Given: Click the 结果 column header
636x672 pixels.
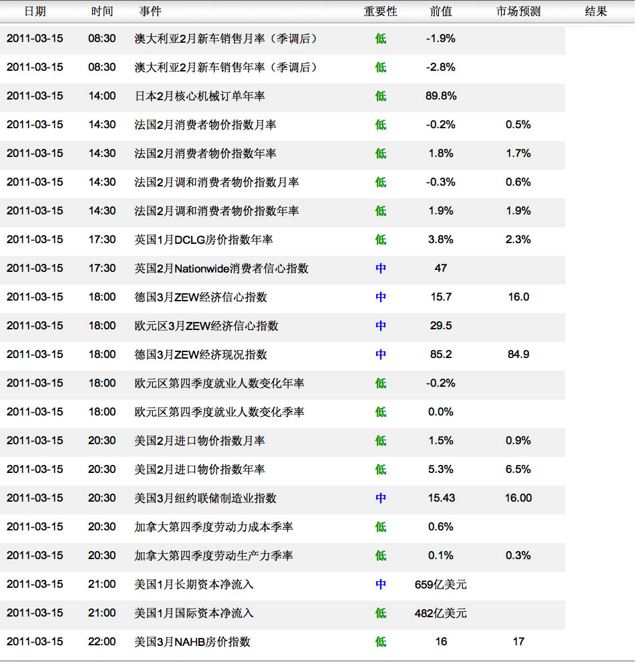Looking at the screenshot, I should (x=596, y=11).
